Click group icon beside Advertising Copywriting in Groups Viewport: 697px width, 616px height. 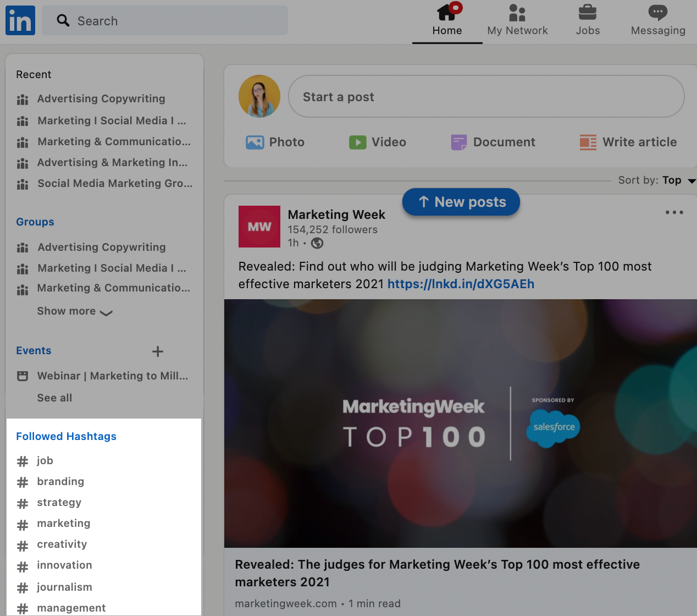(23, 248)
